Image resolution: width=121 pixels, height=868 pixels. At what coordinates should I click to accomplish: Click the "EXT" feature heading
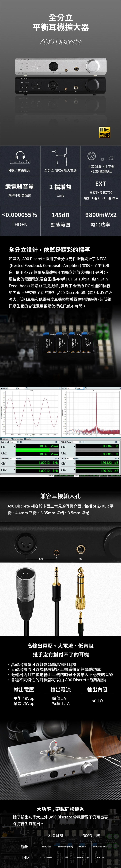[100, 184]
